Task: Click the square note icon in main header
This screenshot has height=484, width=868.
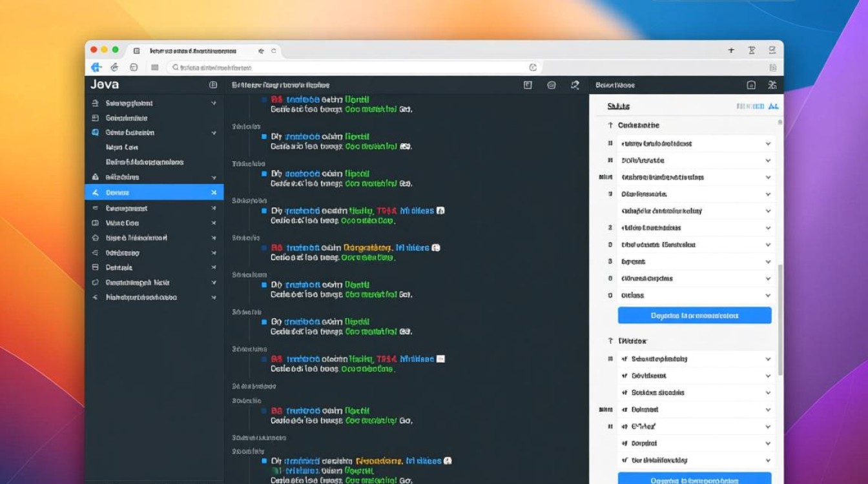Action: click(528, 85)
